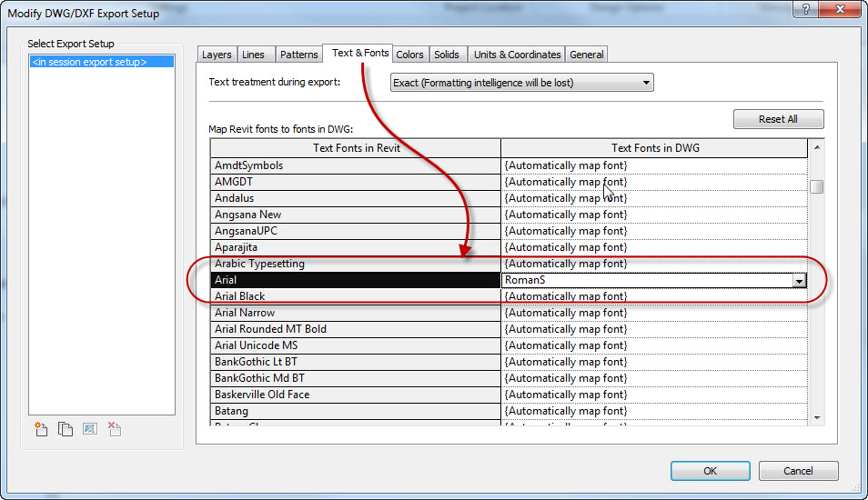Open the Solids tab
This screenshot has width=868, height=500.
click(447, 55)
